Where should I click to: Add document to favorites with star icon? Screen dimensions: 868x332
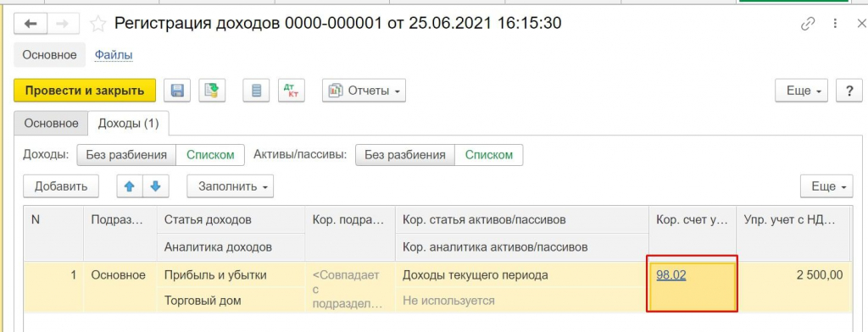pos(98,23)
